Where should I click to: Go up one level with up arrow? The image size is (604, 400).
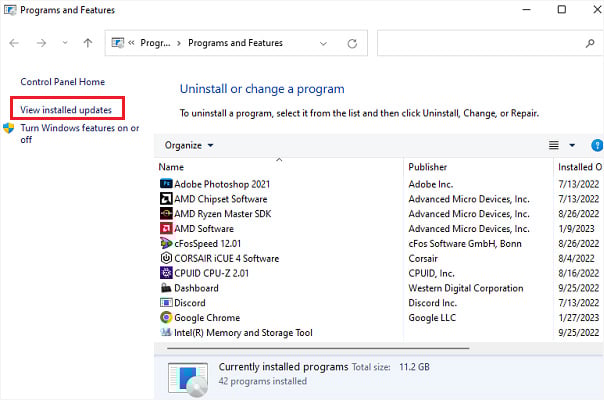tap(88, 43)
